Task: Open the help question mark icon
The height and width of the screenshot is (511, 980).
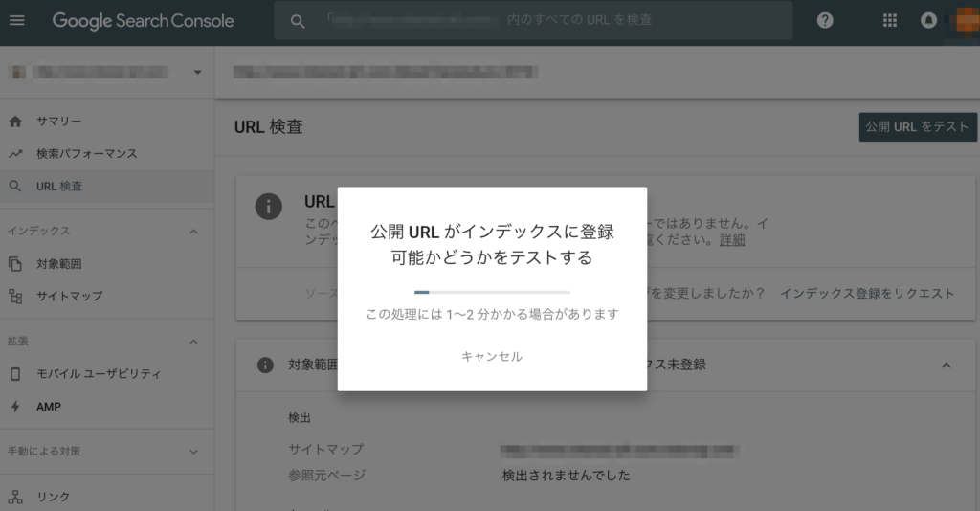Action: [825, 21]
